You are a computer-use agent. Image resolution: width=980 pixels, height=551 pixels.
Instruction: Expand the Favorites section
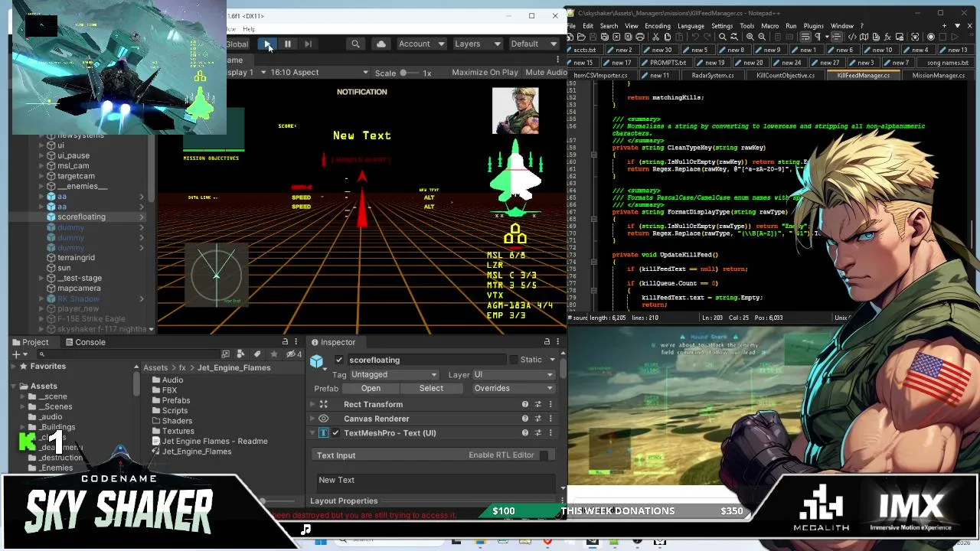tap(14, 367)
